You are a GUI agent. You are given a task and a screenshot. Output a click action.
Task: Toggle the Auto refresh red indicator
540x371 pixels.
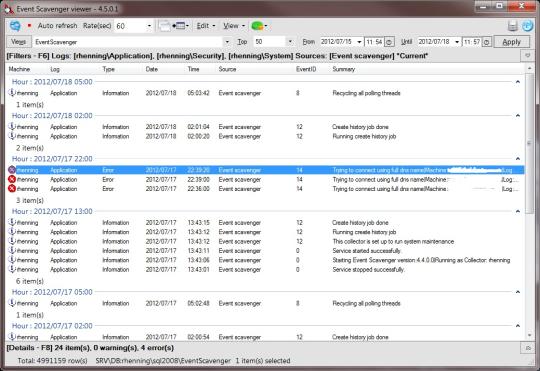(x=30, y=26)
